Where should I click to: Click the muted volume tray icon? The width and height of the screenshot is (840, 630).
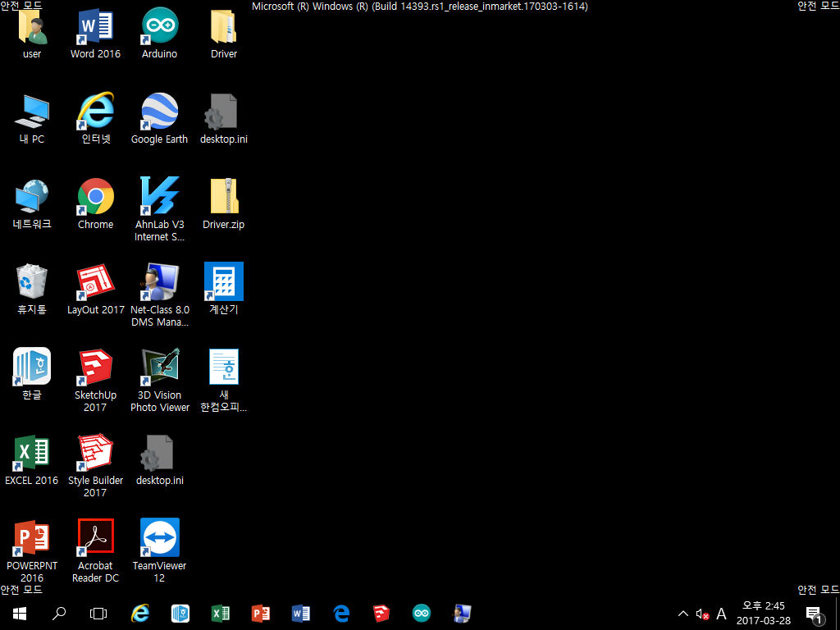pyautogui.click(x=702, y=614)
